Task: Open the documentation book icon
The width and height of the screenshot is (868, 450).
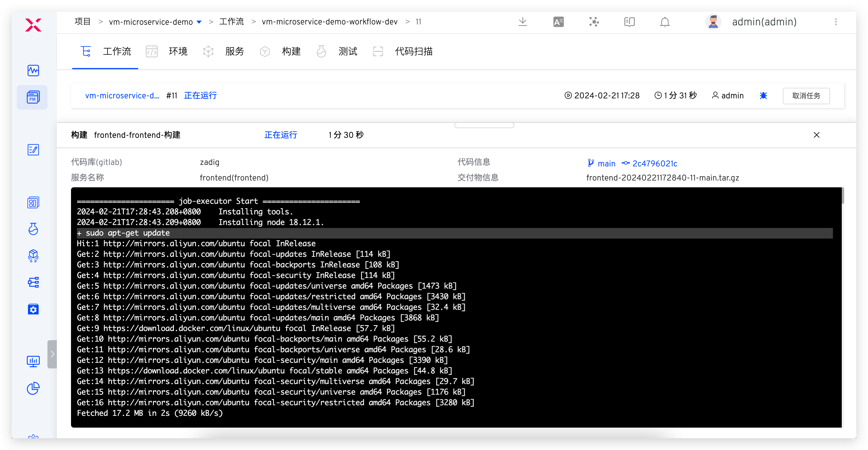Action: pos(629,22)
